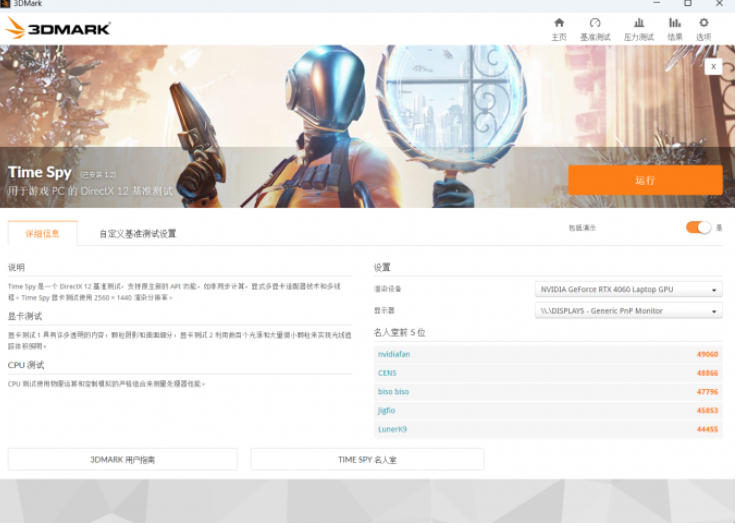Click the 3DMARK logo in the header
The height and width of the screenshot is (531, 738).
(x=57, y=28)
